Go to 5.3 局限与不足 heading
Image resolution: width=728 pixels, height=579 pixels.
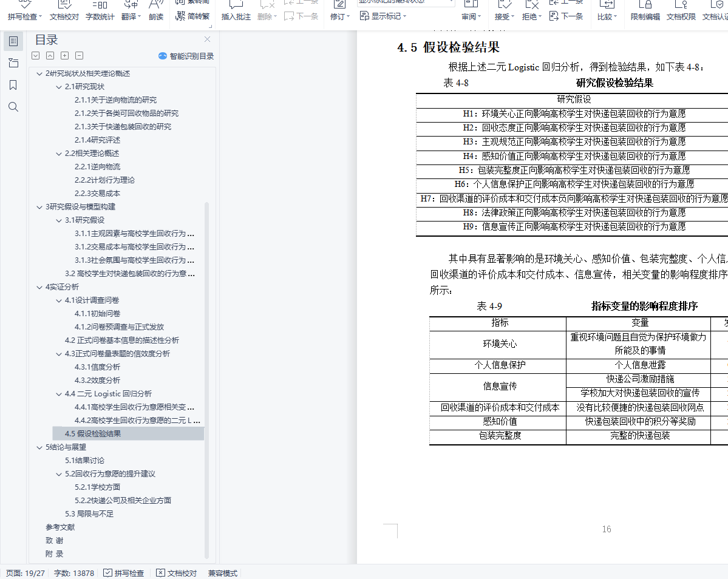[89, 514]
